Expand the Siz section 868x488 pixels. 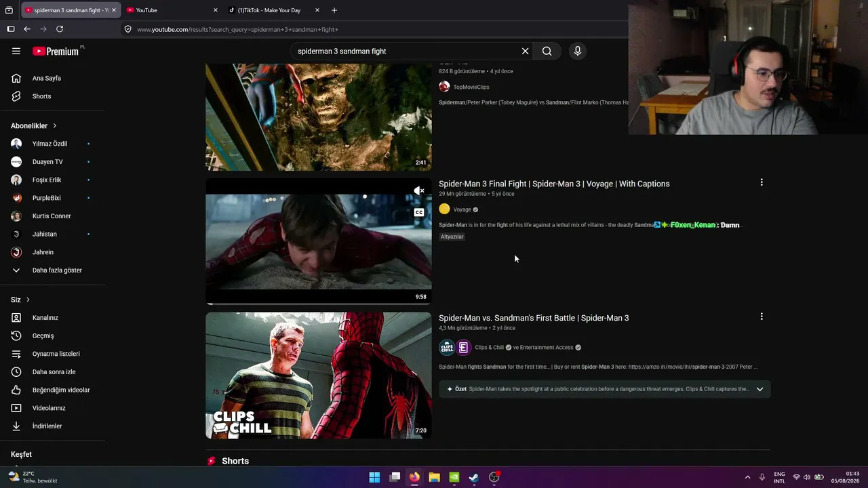(x=20, y=300)
